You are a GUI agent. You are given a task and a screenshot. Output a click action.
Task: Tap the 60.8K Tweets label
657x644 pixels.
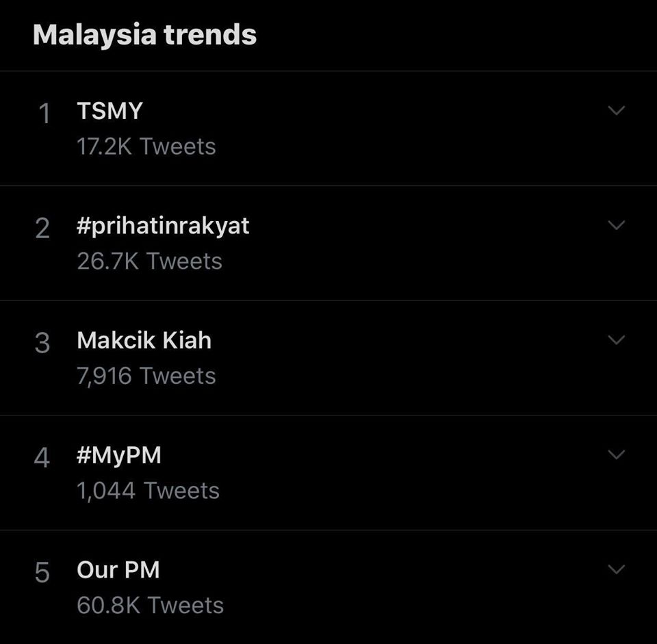150,606
